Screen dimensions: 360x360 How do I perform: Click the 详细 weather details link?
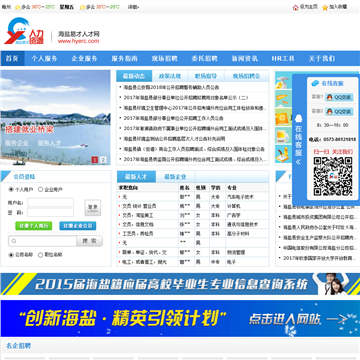tap(133, 7)
